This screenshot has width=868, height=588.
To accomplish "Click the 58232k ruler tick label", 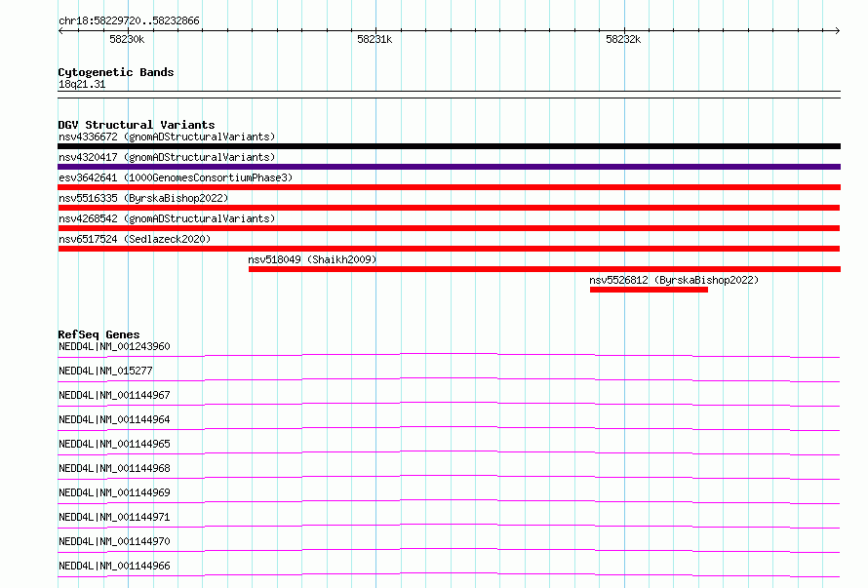I will pyautogui.click(x=623, y=39).
